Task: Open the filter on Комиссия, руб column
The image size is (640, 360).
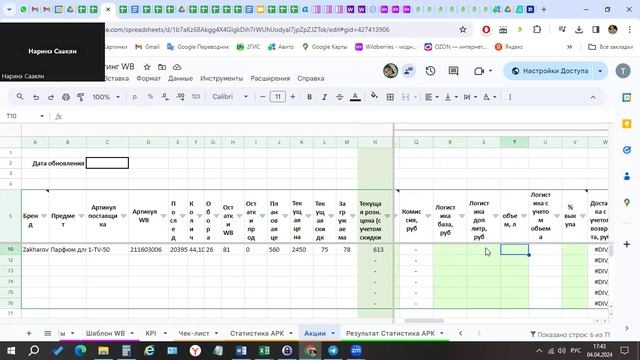Action: [428, 216]
